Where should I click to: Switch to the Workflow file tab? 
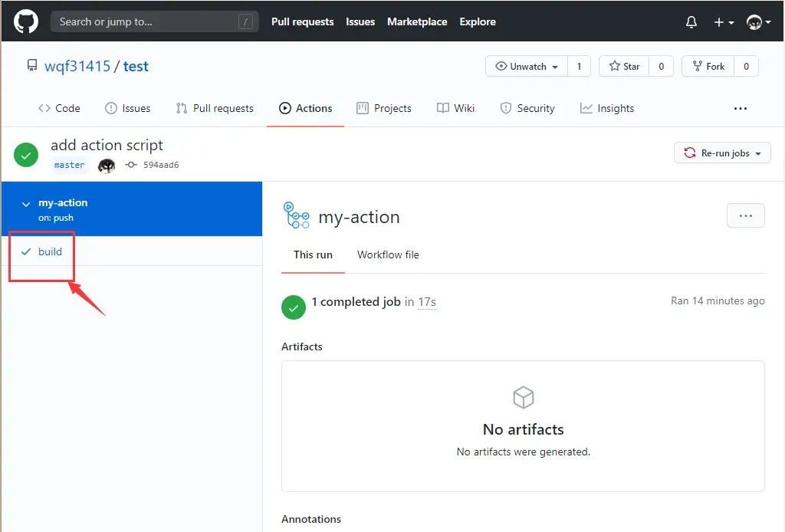click(x=388, y=255)
